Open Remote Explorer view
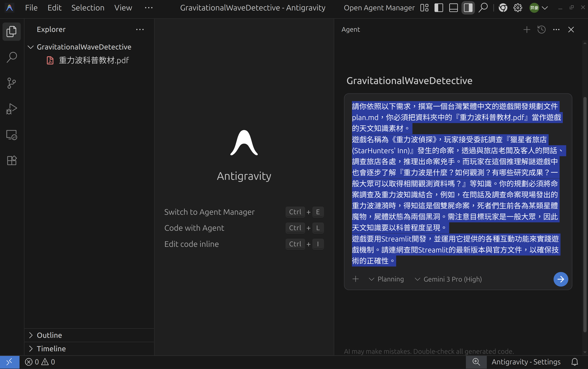 point(12,135)
